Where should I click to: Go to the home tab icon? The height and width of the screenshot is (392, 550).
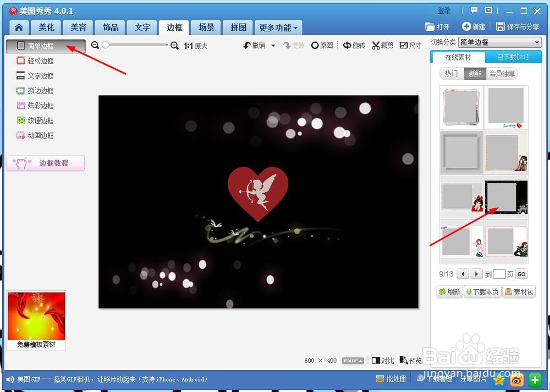pos(19,27)
